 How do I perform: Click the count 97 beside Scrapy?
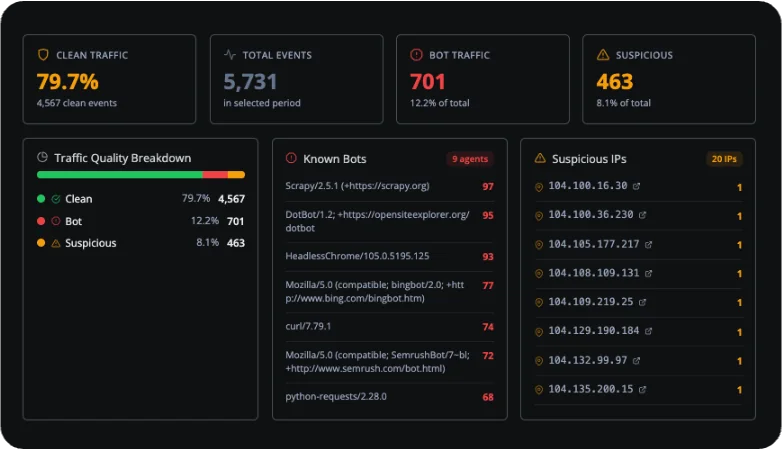point(488,187)
